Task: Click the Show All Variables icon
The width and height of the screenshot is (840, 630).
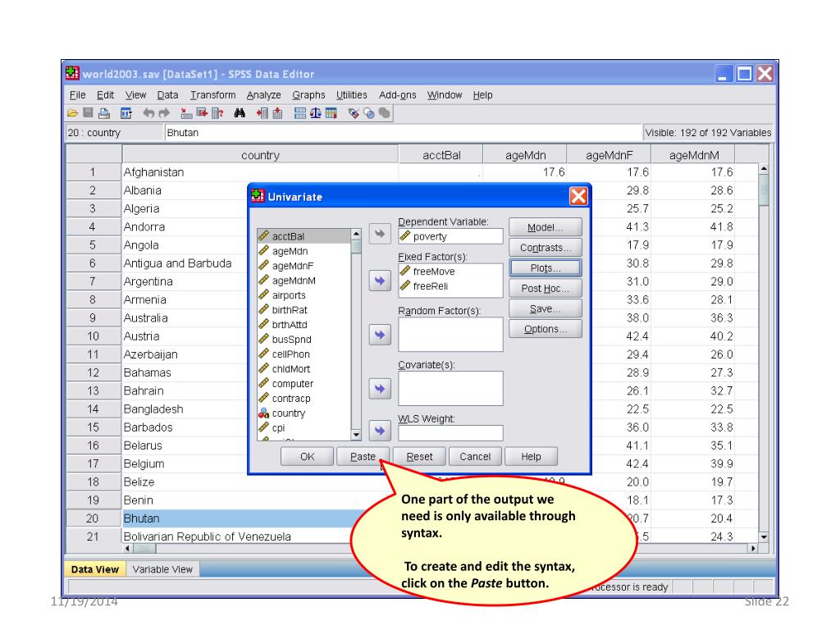Action: tap(384, 113)
